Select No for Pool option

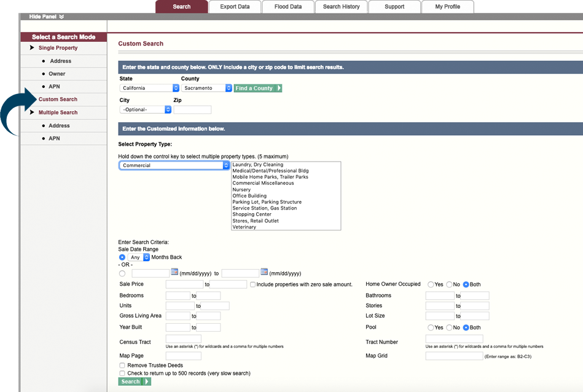coord(449,327)
